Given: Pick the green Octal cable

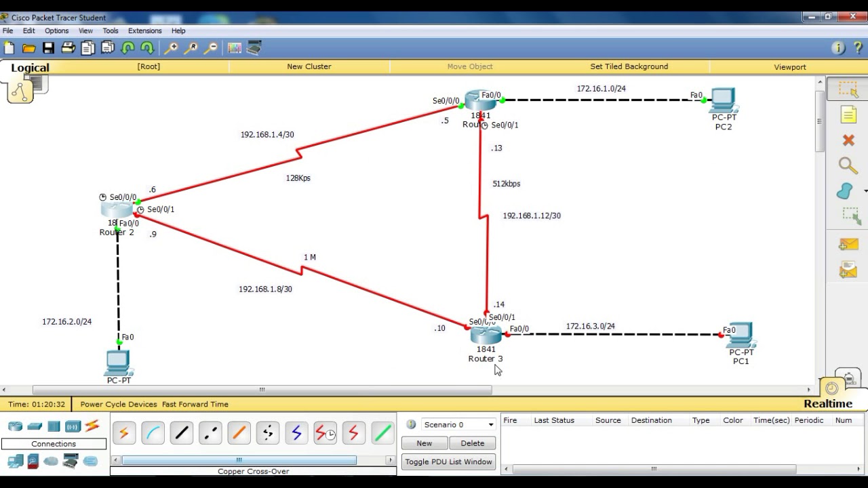Looking at the screenshot, I should (x=382, y=432).
